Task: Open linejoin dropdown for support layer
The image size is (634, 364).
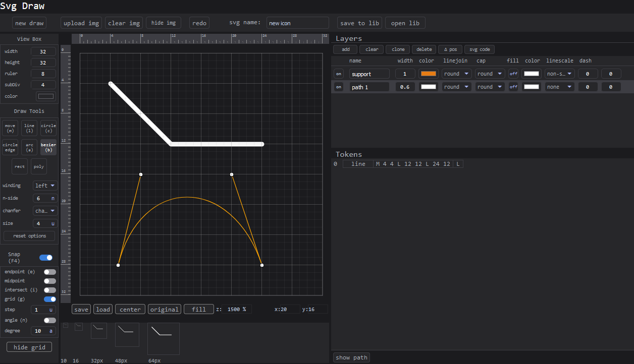Action: 457,74
